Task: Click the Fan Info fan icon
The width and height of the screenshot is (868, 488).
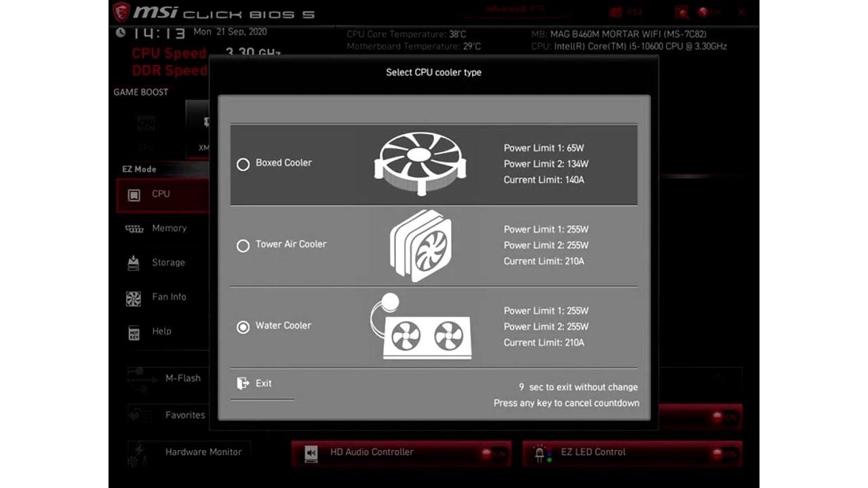Action: pyautogui.click(x=134, y=298)
